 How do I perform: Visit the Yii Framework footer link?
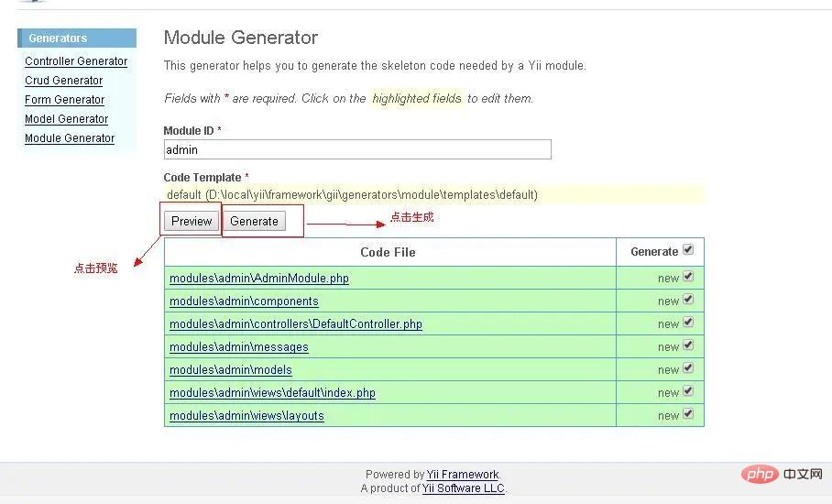point(463,475)
